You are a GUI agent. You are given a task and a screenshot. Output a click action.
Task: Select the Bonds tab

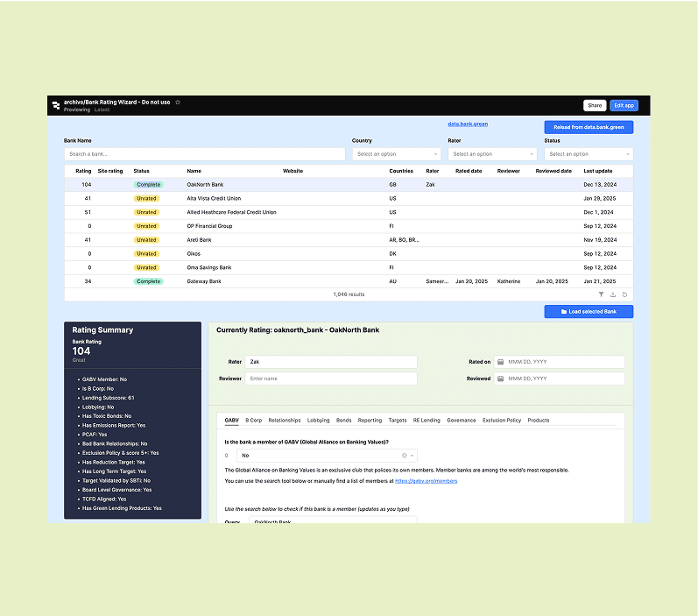[343, 420]
